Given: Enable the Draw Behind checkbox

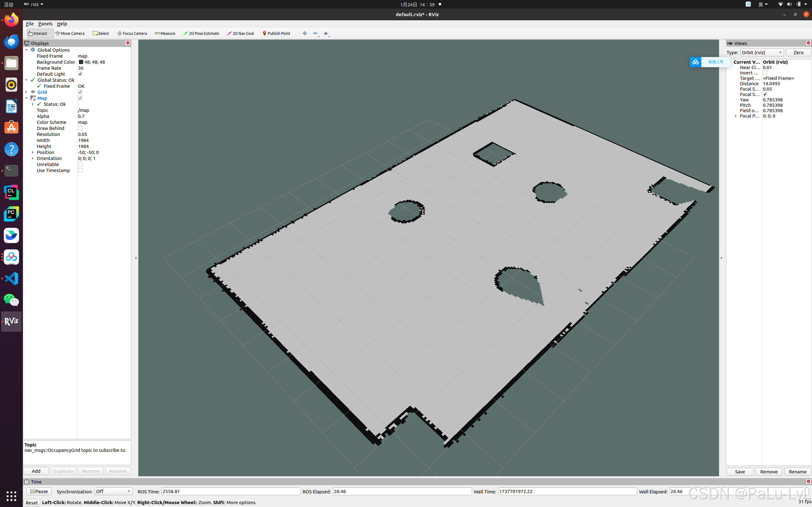Looking at the screenshot, I should point(80,128).
